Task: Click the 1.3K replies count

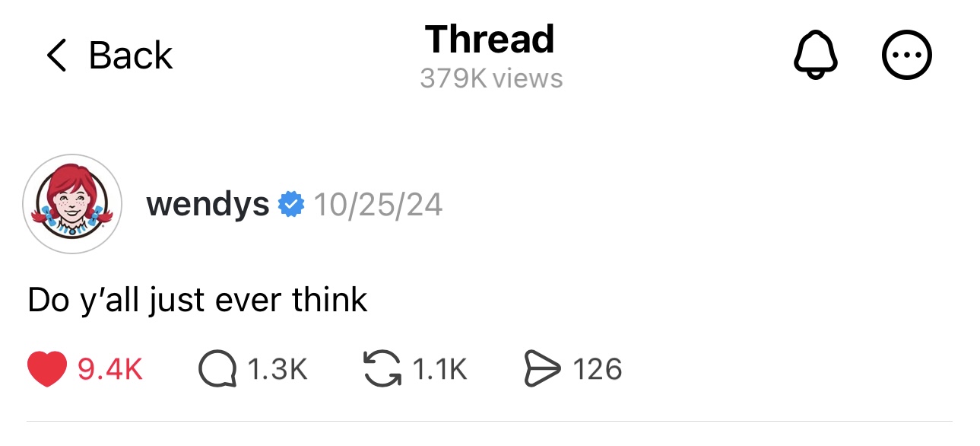Action: pyautogui.click(x=278, y=370)
